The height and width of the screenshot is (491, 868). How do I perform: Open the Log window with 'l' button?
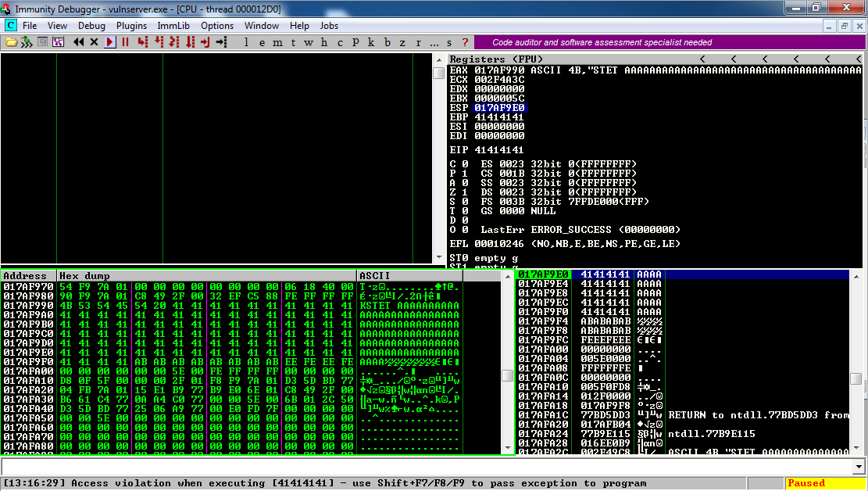coord(246,42)
